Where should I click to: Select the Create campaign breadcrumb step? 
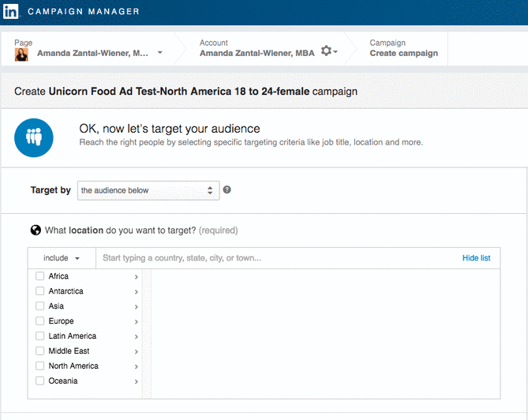pos(403,53)
